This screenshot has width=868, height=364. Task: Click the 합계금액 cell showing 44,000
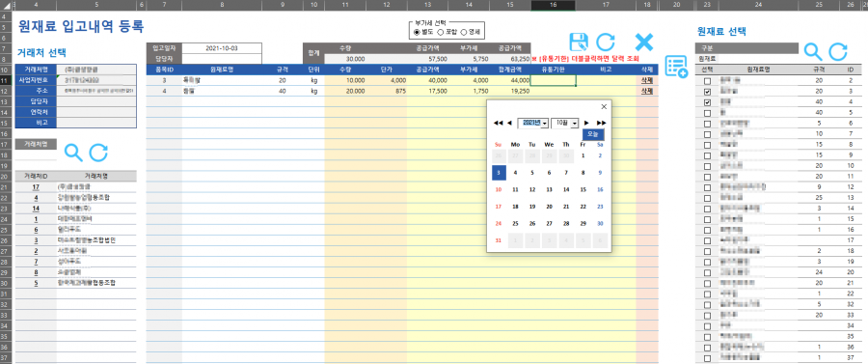pos(509,81)
